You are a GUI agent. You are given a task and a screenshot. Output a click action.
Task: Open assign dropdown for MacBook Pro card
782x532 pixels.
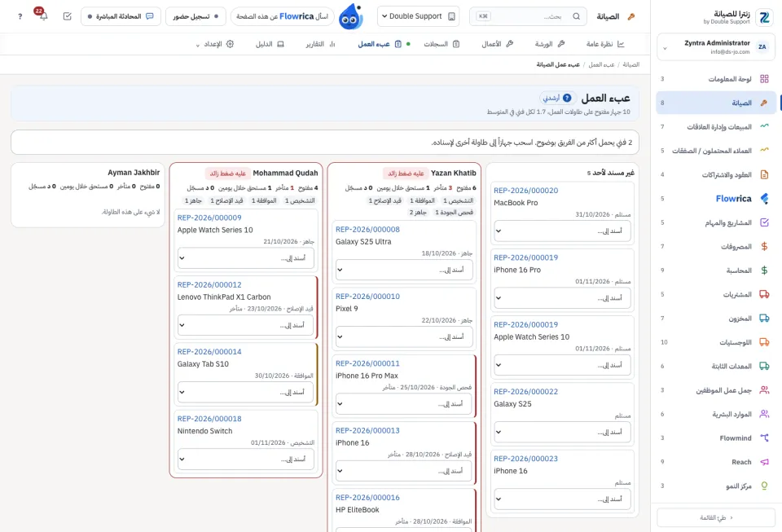(562, 231)
